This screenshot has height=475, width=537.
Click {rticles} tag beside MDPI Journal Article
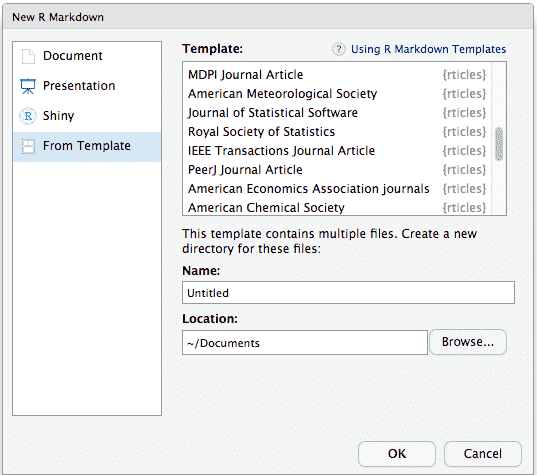pos(464,75)
